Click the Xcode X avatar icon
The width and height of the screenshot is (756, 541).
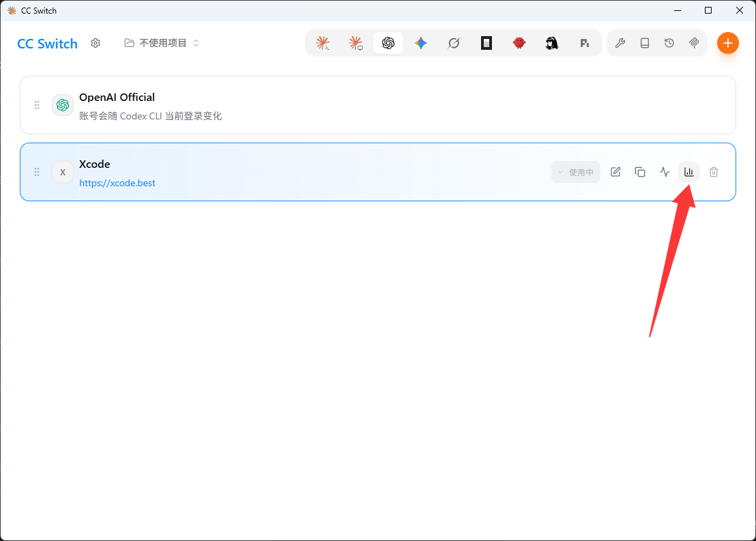(63, 172)
